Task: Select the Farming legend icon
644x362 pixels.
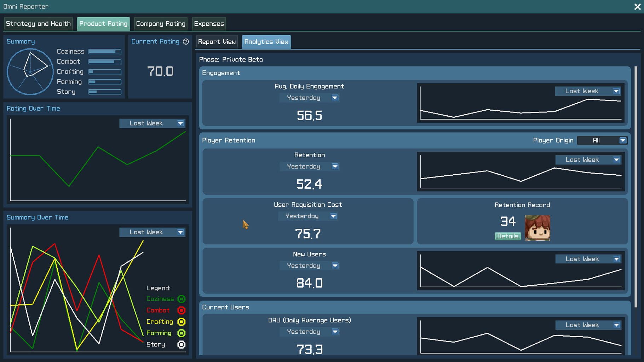Action: (x=182, y=333)
